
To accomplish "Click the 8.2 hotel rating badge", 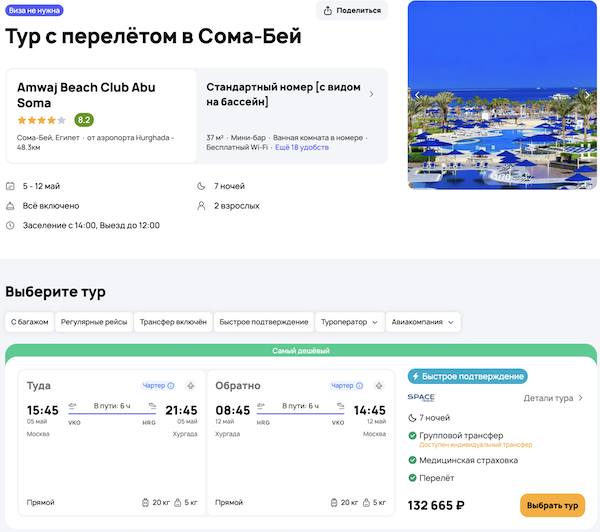I will (84, 120).
